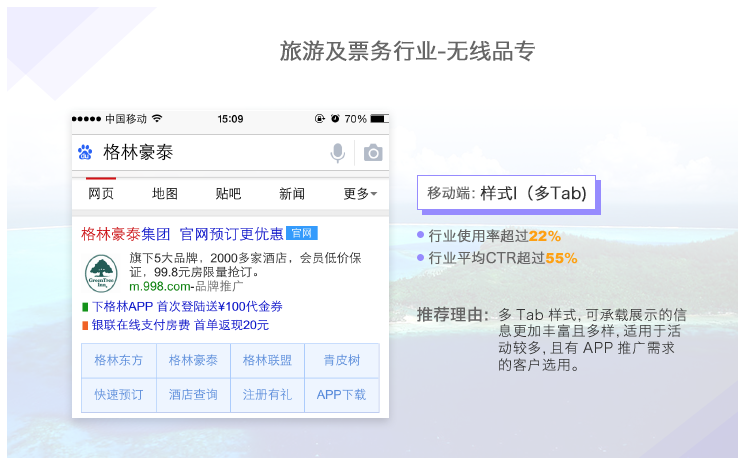Open the 银联在线支付房费 首单返现20元 link
The width and height of the screenshot is (745, 465).
click(180, 325)
